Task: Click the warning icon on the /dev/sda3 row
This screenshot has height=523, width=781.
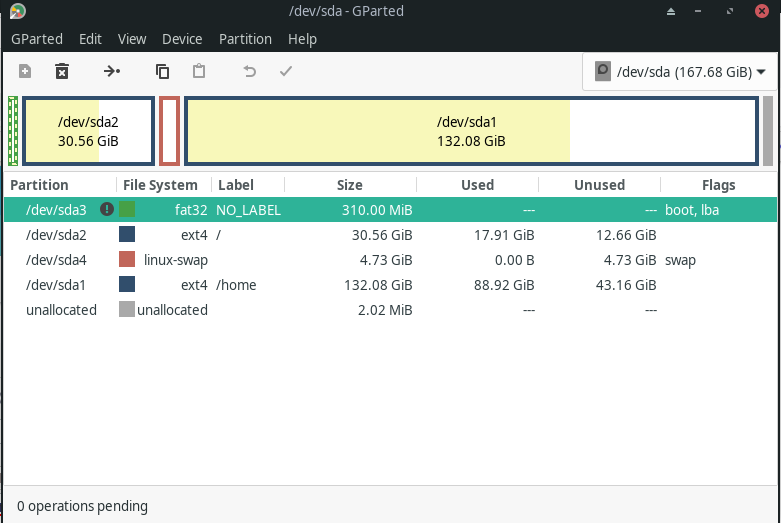Action: 107,209
